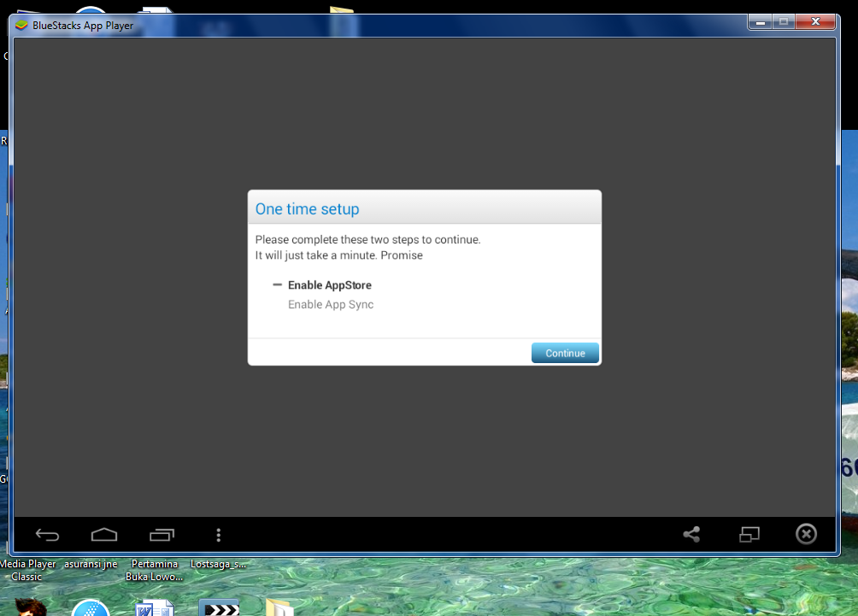Click the Word document desktop icon
Viewport: 858px width, 616px height.
point(155,607)
